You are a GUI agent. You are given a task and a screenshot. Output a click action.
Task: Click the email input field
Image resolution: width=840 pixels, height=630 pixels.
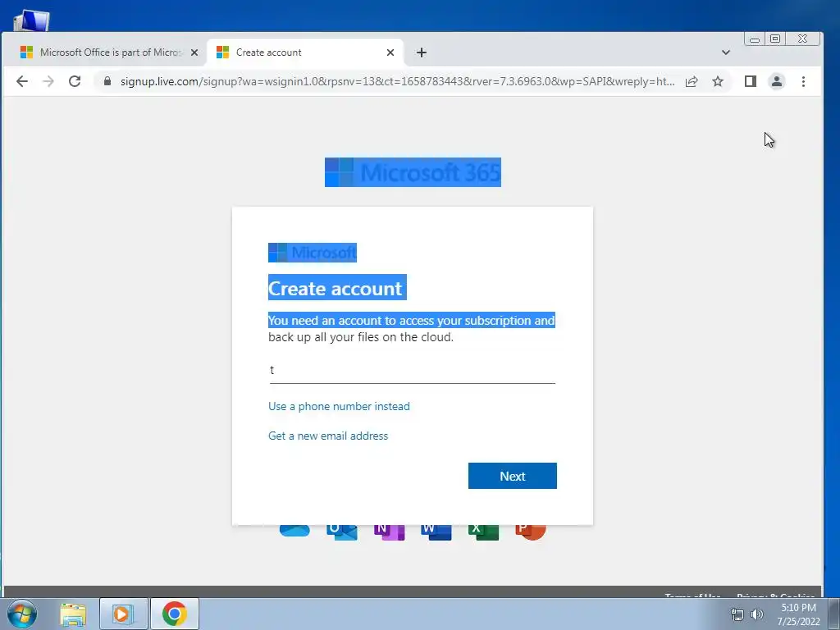[412, 370]
